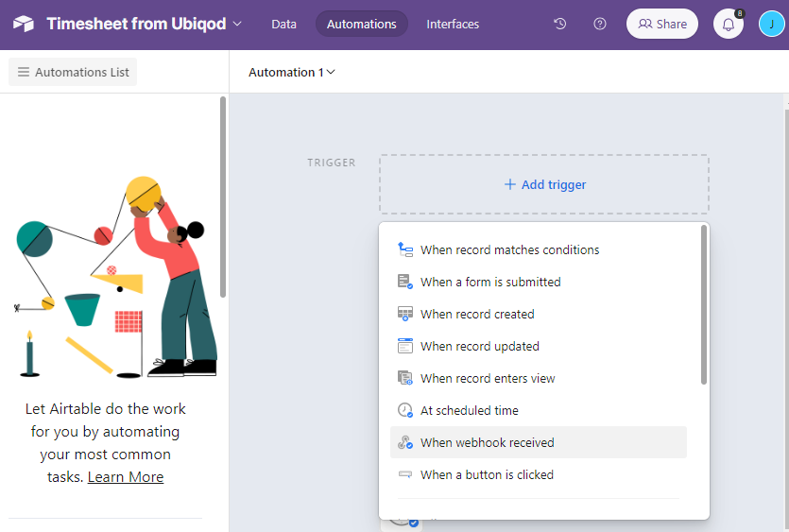The image size is (789, 532).
Task: Click the button clicked icon
Action: pos(405,474)
